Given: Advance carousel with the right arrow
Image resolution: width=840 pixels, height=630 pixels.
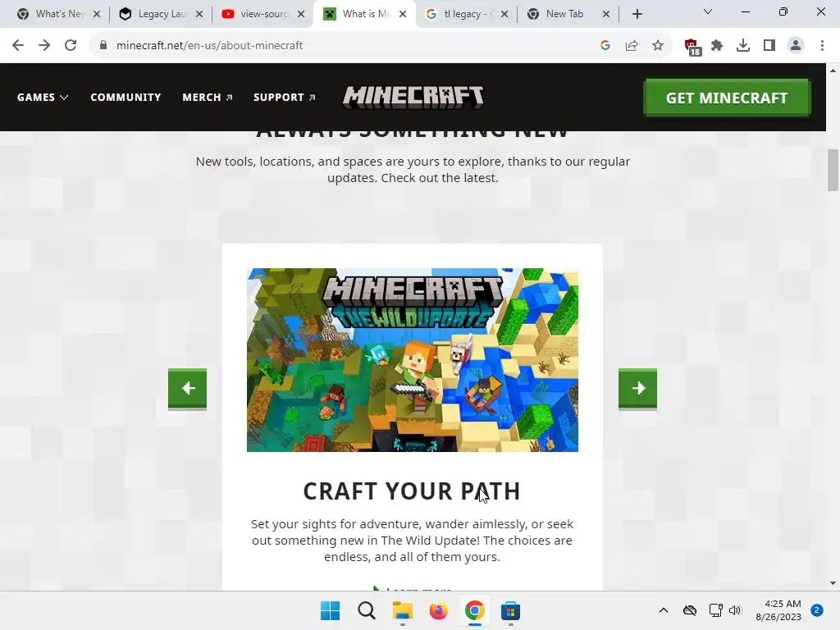Looking at the screenshot, I should click(x=637, y=389).
